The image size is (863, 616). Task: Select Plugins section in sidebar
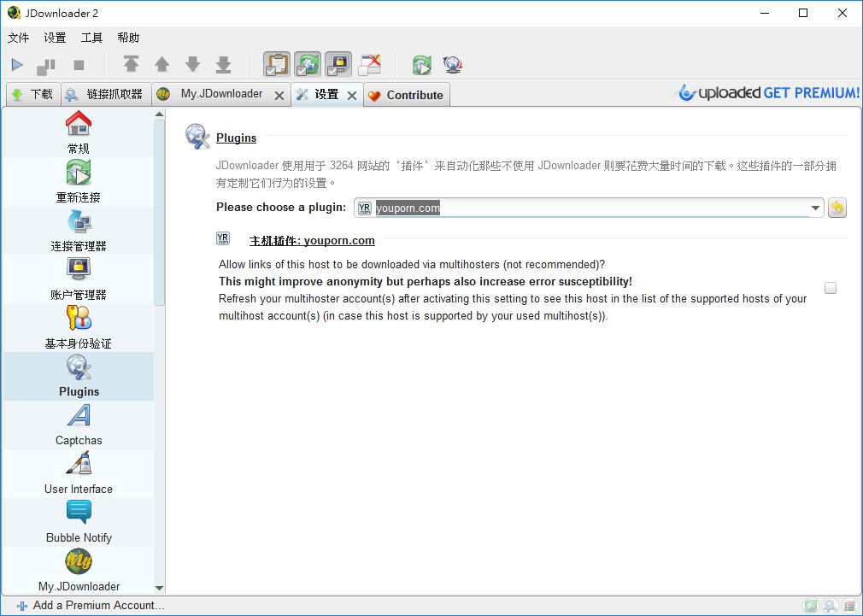[x=78, y=377]
